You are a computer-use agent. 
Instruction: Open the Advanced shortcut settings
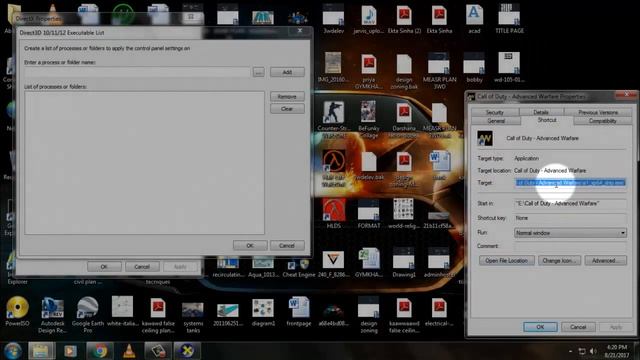[x=605, y=260]
